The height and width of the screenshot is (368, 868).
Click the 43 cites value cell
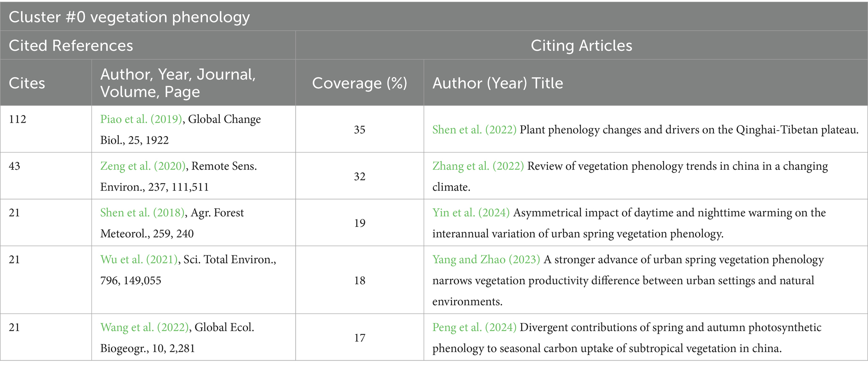15,166
